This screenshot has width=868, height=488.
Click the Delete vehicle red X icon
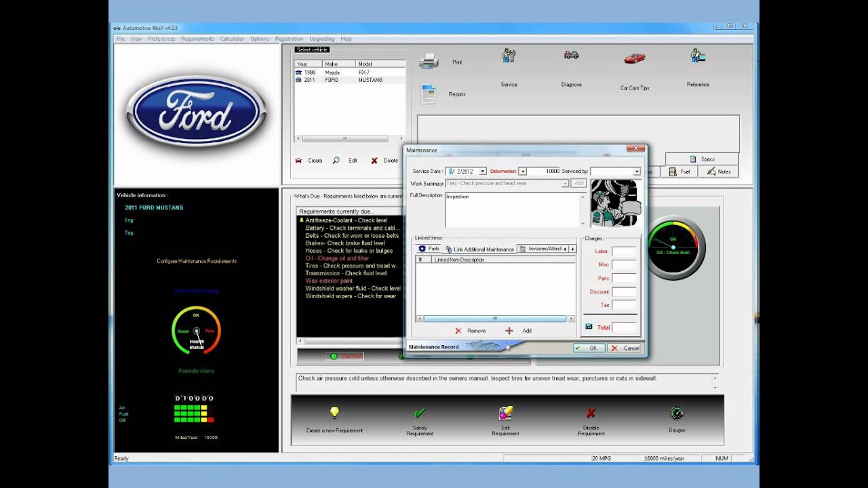point(374,161)
